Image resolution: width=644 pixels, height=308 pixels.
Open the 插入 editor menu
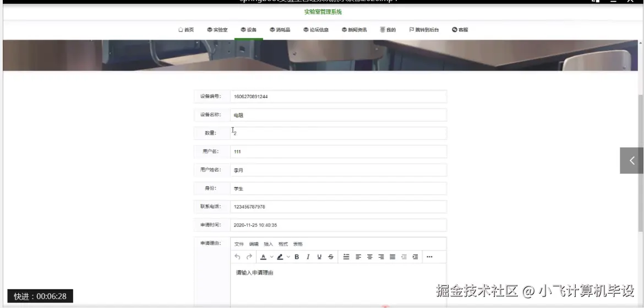(268, 244)
